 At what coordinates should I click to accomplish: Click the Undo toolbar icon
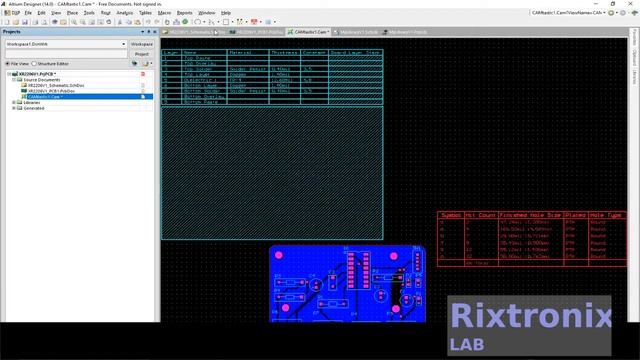(x=148, y=22)
